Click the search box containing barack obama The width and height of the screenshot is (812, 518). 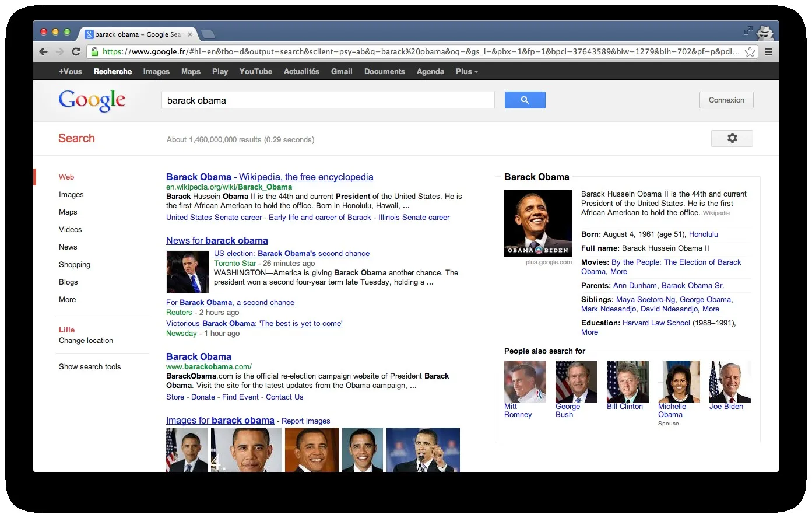pos(328,100)
